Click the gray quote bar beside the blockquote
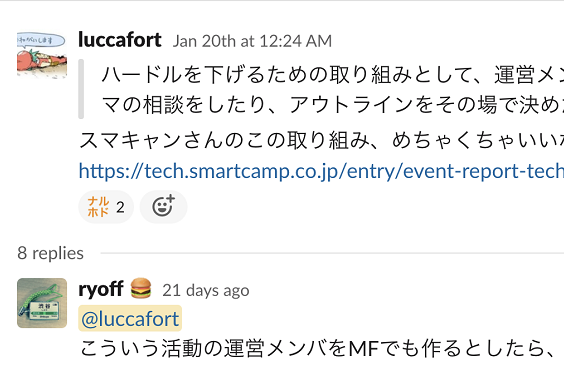Viewport: 564px width, 376px height. coord(81,89)
